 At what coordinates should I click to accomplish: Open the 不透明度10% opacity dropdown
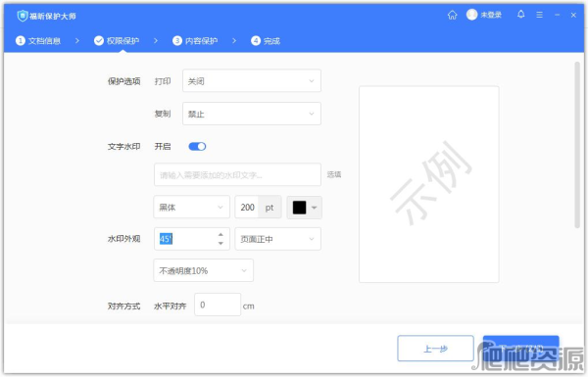click(x=203, y=270)
